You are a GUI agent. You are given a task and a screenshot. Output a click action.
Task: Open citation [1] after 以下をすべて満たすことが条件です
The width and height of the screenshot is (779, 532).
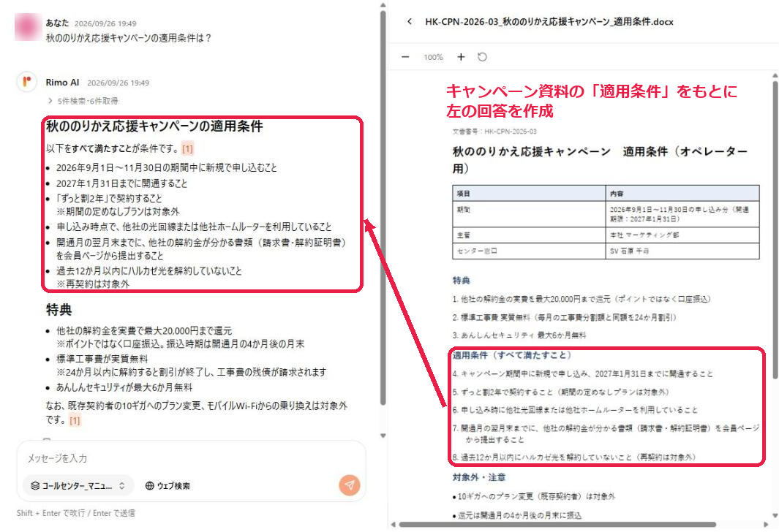click(187, 148)
